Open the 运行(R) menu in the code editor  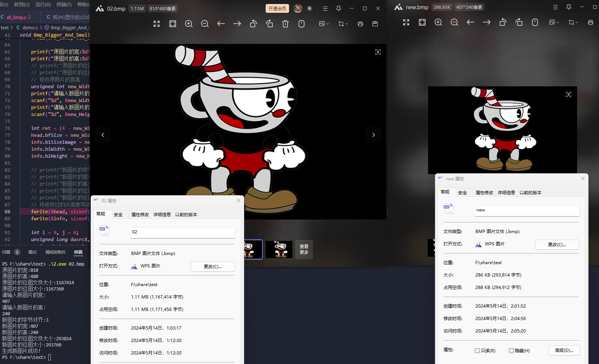coord(43,4)
